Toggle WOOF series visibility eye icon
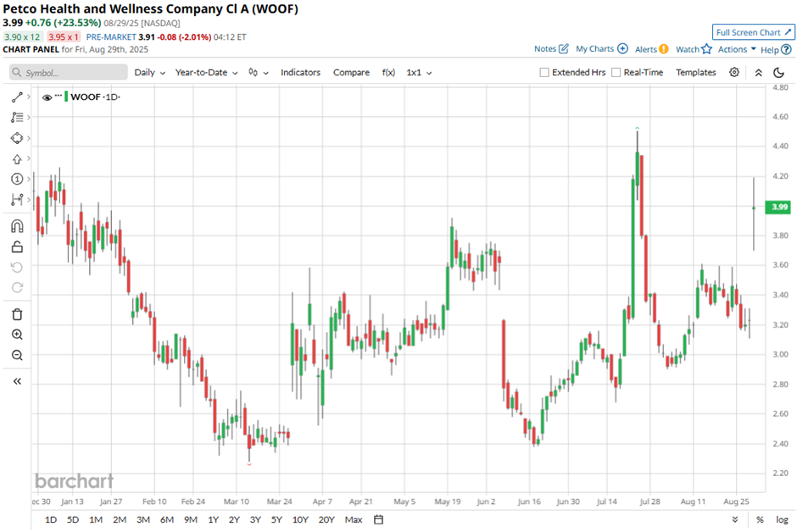797x532 pixels. [47, 97]
